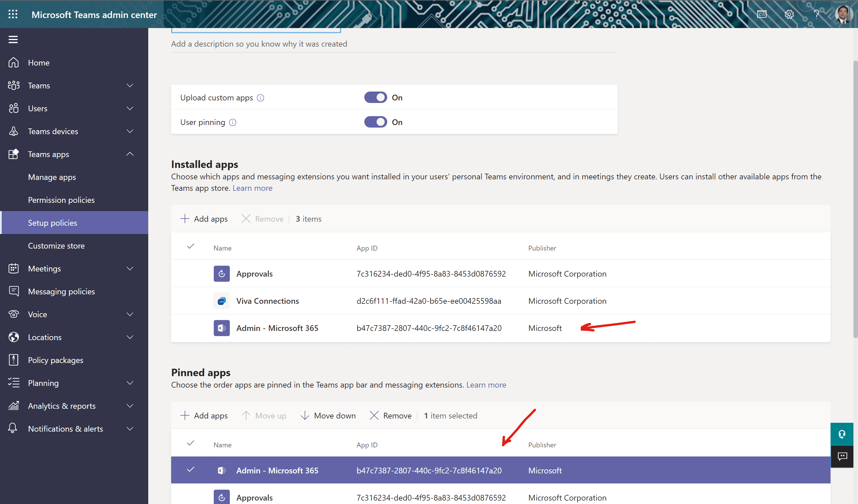Click the Notifications & alerts bell icon
This screenshot has width=858, height=504.
(13, 428)
